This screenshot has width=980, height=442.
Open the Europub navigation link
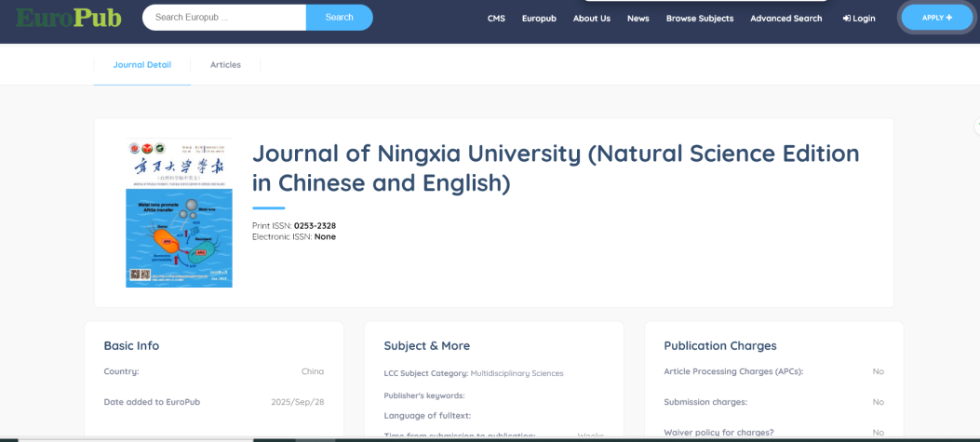(x=539, y=19)
